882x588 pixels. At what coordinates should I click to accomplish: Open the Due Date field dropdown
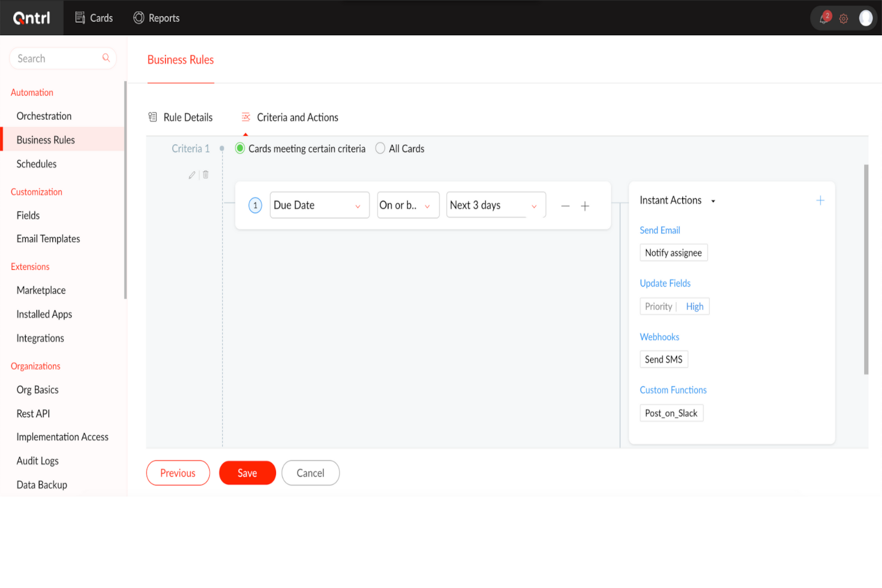(319, 205)
